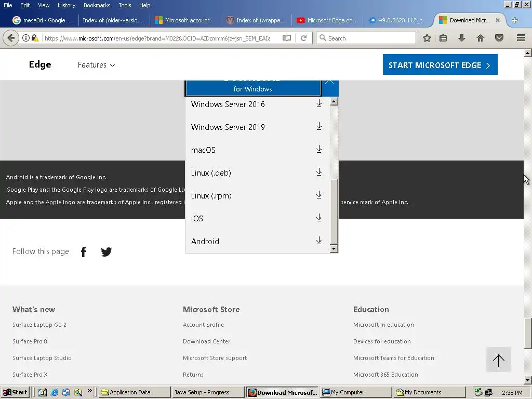The height and width of the screenshot is (399, 532).
Task: Save to Pocket toolbar icon
Action: pos(499,38)
